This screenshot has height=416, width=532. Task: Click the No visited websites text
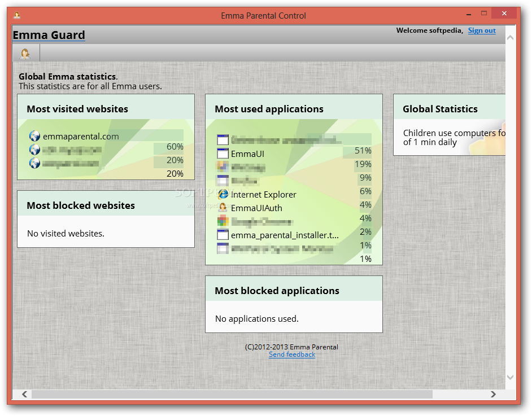[x=66, y=234]
